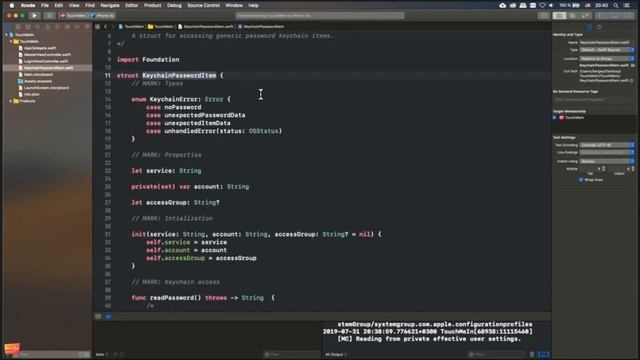Image resolution: width=640 pixels, height=360 pixels.
Task: Open the Debug navigator tab
Action: (x=67, y=27)
